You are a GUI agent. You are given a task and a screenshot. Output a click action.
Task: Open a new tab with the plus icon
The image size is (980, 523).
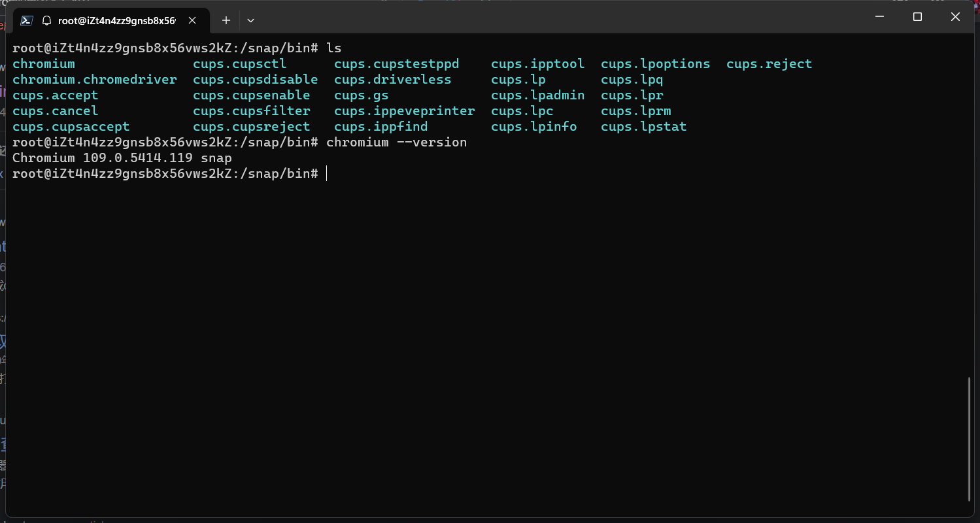click(x=226, y=20)
